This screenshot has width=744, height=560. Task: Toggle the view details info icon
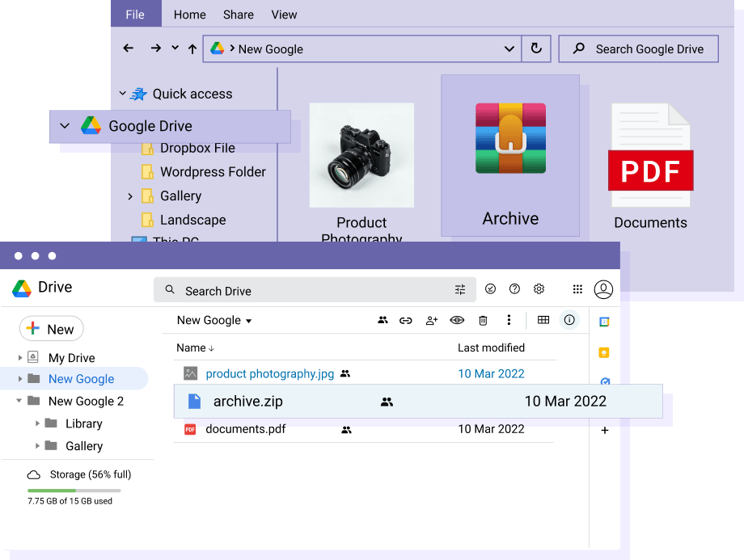(569, 320)
